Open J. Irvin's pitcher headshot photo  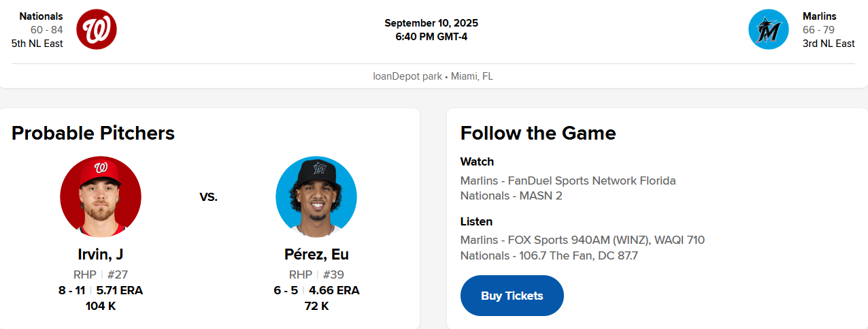[101, 197]
